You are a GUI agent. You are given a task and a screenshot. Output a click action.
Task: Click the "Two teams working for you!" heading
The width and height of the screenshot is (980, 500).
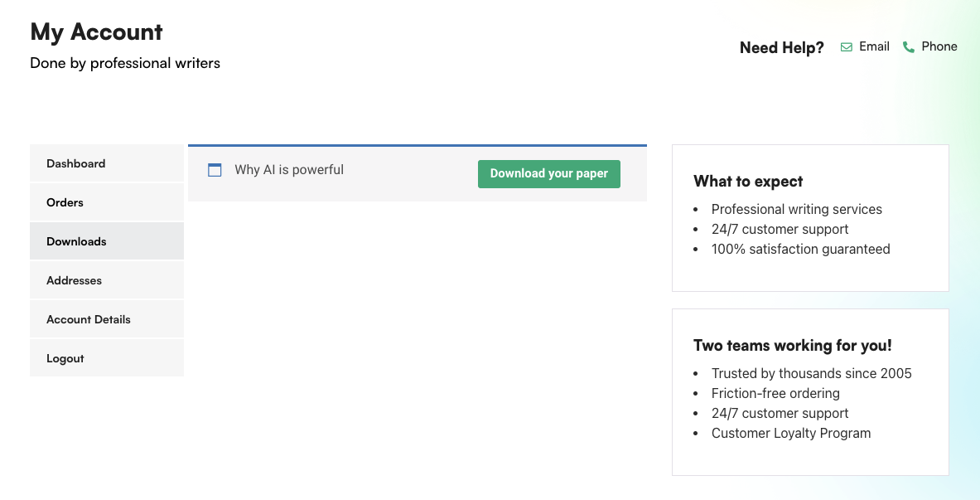tap(792, 346)
